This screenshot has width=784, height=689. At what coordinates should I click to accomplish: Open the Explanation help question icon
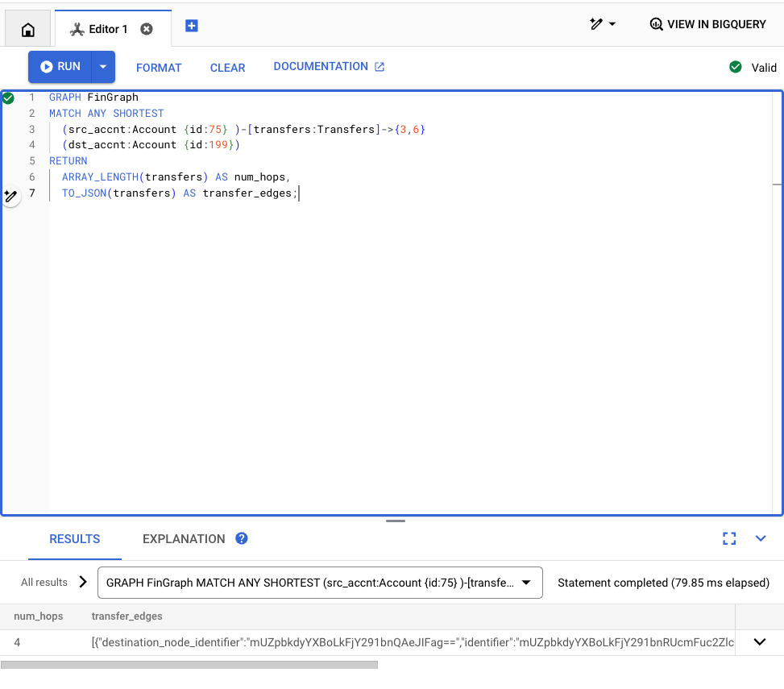(242, 538)
